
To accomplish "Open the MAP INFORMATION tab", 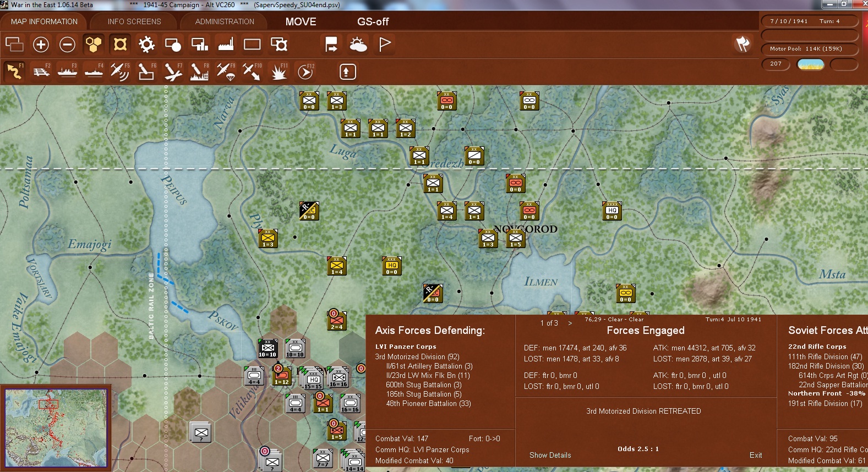I will (44, 21).
